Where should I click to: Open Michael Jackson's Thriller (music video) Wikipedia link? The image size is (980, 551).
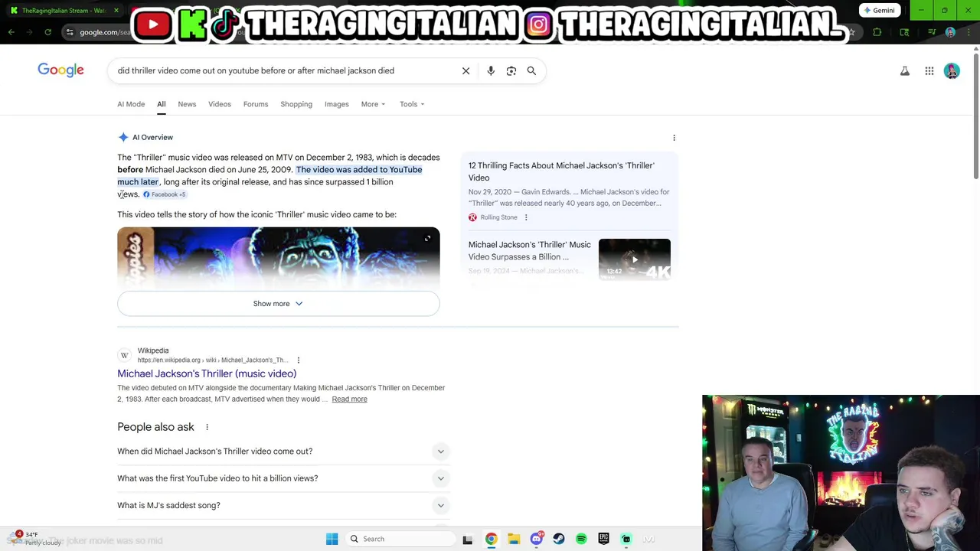click(207, 373)
